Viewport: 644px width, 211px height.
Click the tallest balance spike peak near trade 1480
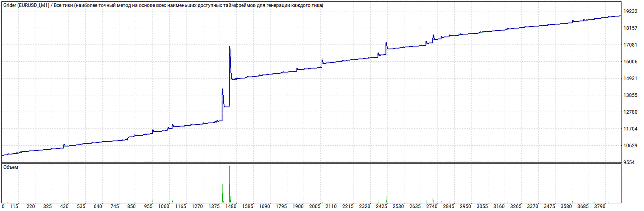(229, 47)
